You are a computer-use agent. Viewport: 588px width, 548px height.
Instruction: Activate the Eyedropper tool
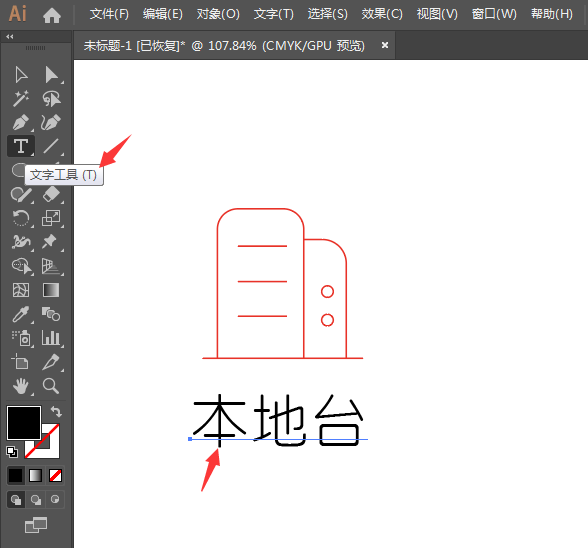point(21,314)
